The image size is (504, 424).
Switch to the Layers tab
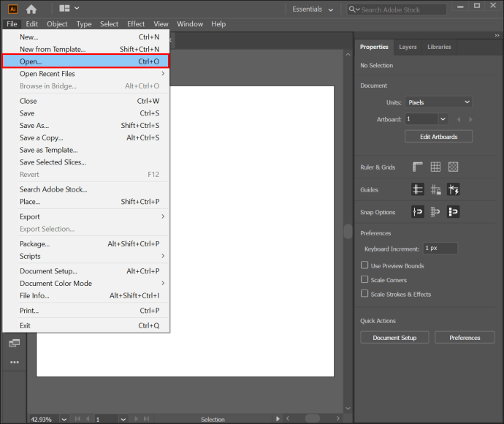(408, 47)
